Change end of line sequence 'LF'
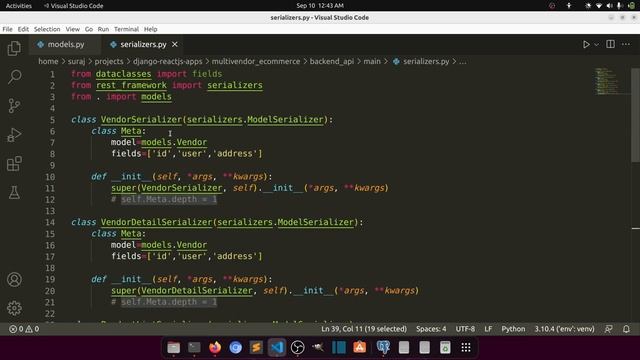640x360 pixels. click(x=488, y=329)
